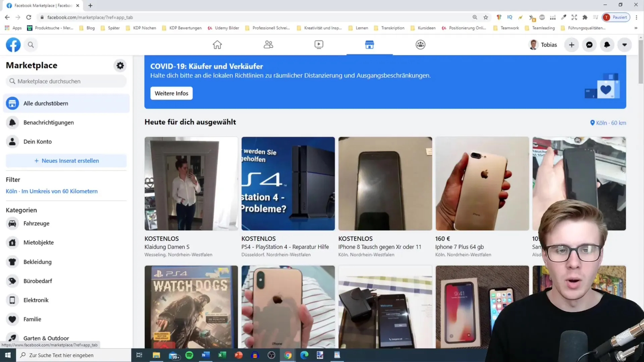
Task: Open Chrome three-dot menu
Action: 637,17
